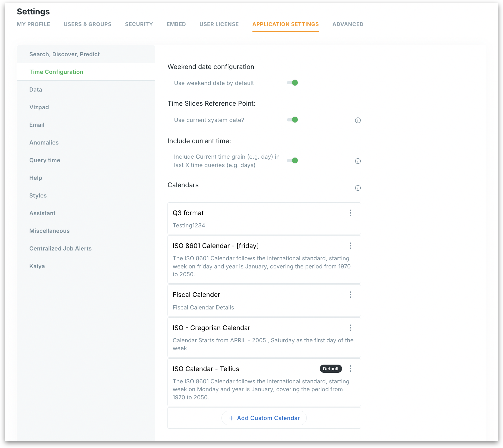Toggle Use current system date switch
Viewport: 503px width, 448px height.
click(x=293, y=120)
